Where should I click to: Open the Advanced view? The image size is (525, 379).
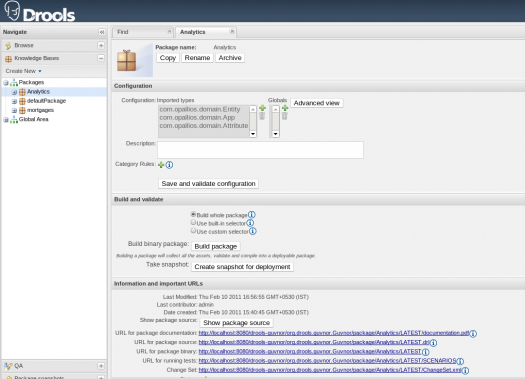pyautogui.click(x=317, y=103)
